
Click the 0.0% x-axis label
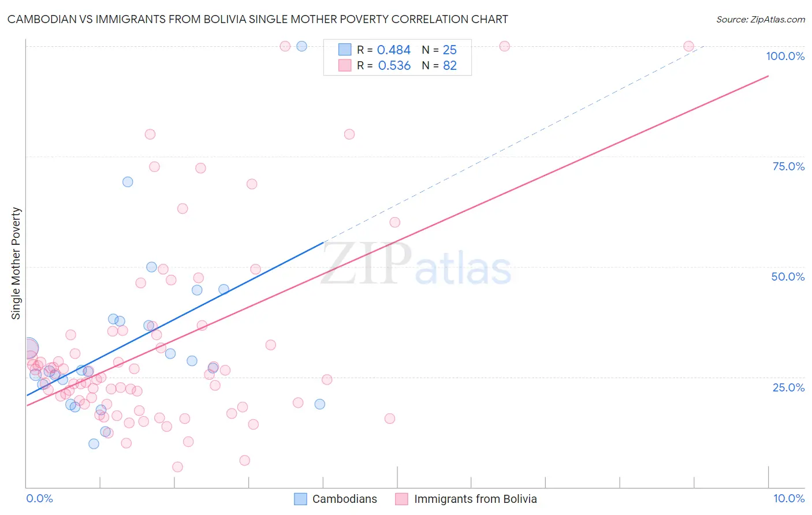tap(39, 498)
